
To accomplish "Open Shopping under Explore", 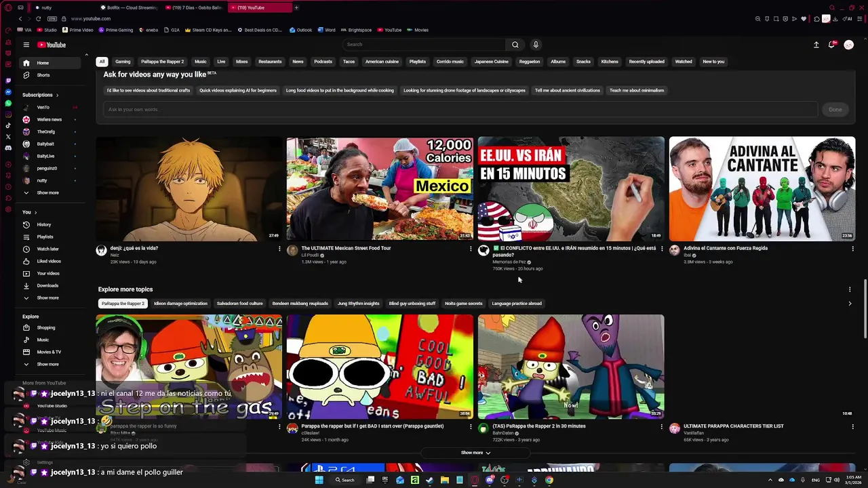I will point(49,327).
